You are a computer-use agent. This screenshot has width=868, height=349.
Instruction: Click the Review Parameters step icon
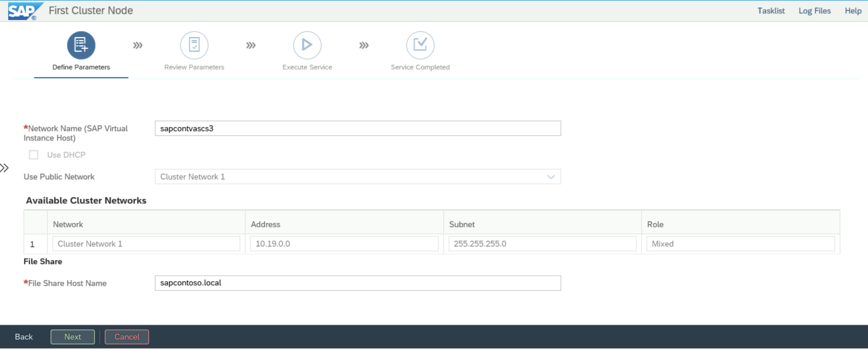[194, 45]
